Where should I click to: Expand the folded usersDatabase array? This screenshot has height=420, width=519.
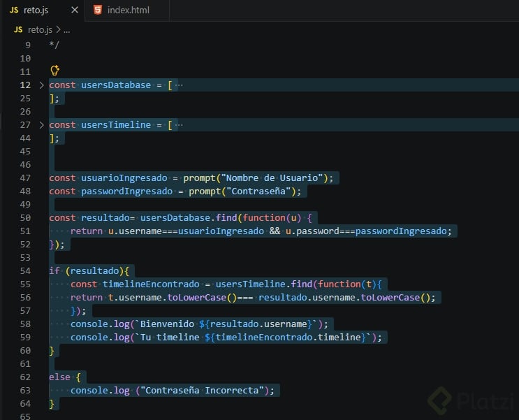tap(41, 85)
